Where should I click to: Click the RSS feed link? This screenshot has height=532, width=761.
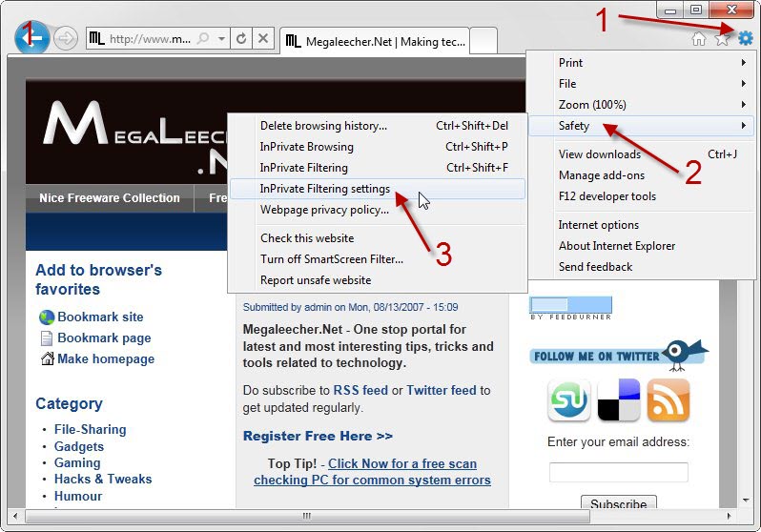tap(360, 390)
